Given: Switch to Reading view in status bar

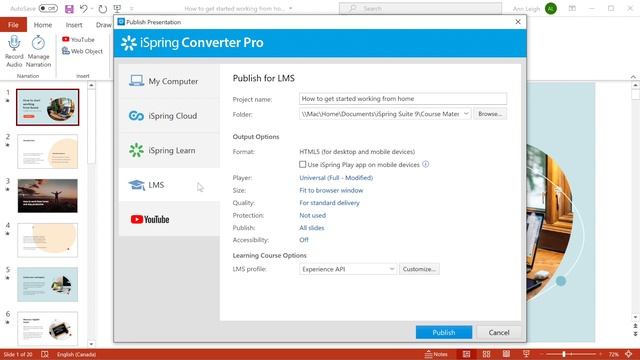Looking at the screenshot, I should click(506, 354).
